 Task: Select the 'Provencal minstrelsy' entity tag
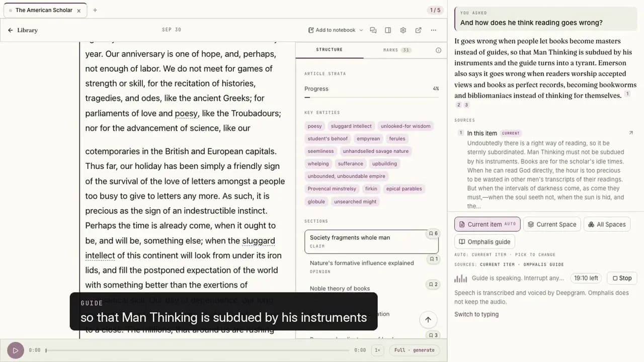(332, 189)
